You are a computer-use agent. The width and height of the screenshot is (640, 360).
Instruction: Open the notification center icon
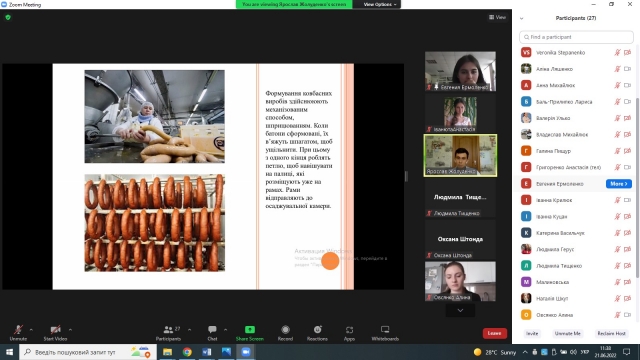click(627, 352)
